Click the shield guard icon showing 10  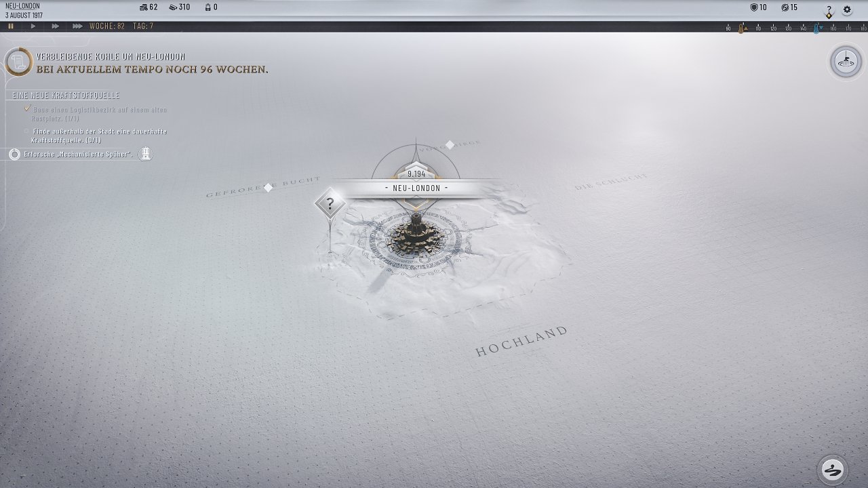click(753, 7)
